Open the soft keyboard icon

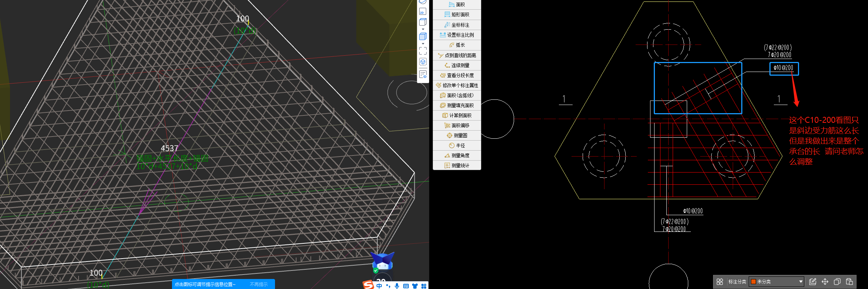(x=406, y=286)
